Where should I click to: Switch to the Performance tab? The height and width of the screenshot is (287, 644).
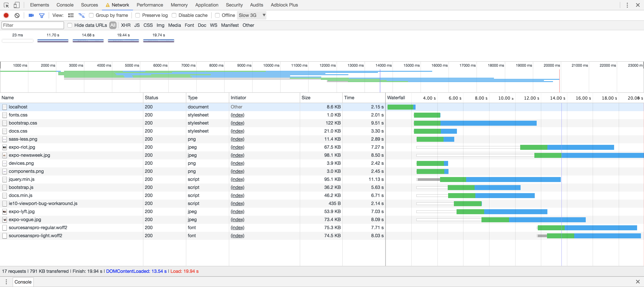(150, 5)
